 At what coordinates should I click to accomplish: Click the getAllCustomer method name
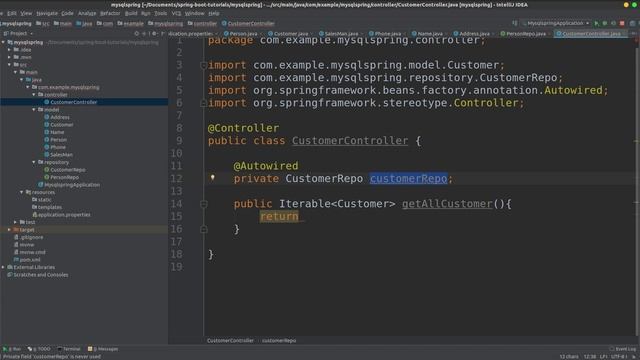[447, 204]
